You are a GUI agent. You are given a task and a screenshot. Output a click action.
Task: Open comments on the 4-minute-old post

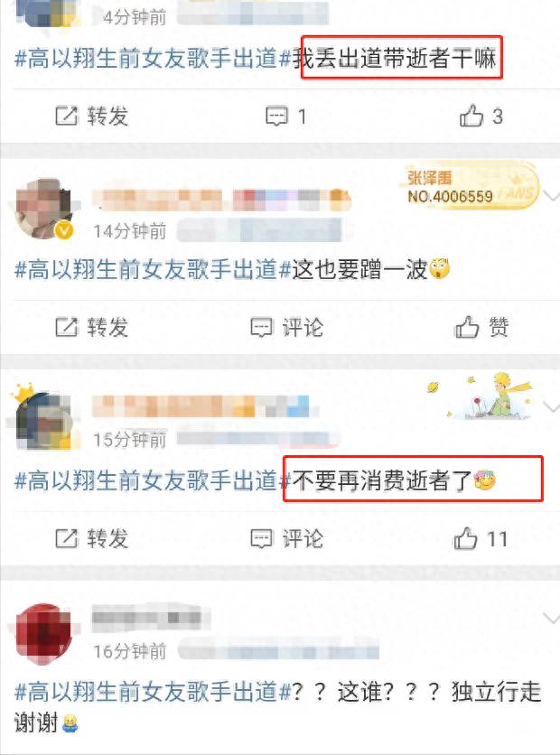(286, 116)
